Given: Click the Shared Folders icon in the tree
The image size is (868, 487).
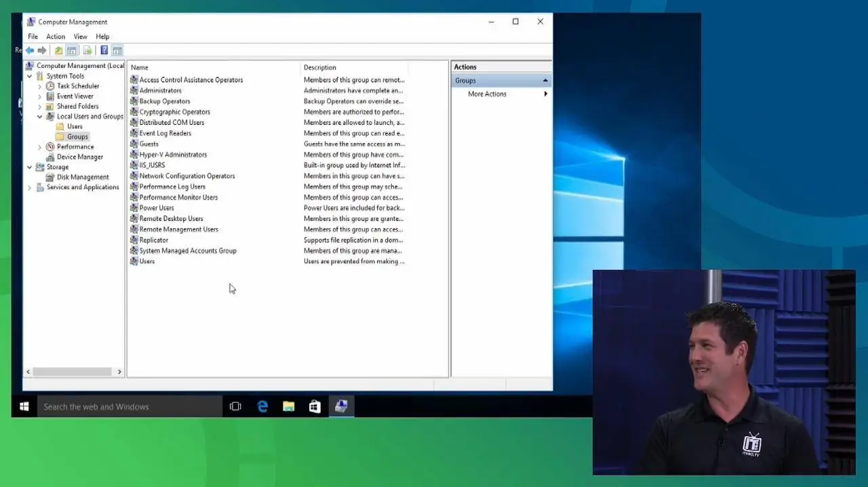Looking at the screenshot, I should [50, 106].
